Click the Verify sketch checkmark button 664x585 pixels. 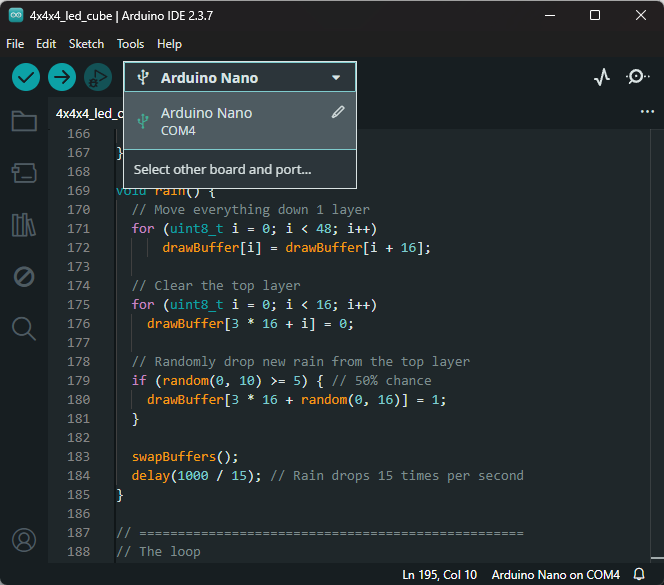26,77
